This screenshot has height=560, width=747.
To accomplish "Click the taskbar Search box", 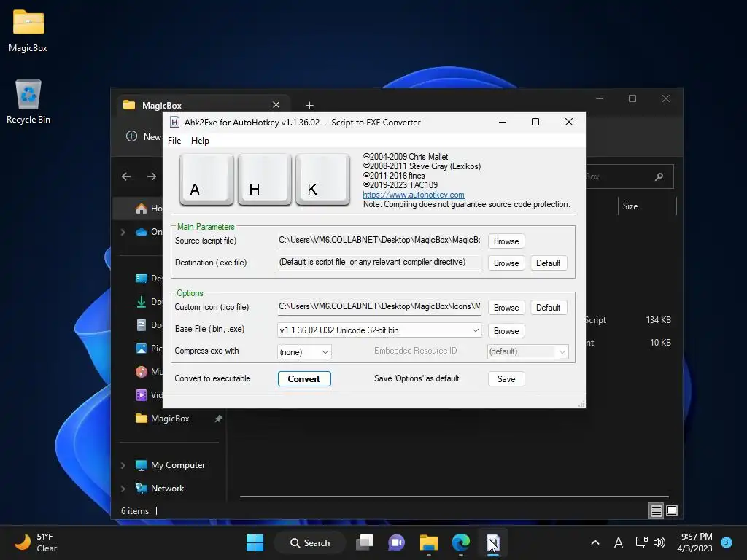I will click(x=310, y=542).
